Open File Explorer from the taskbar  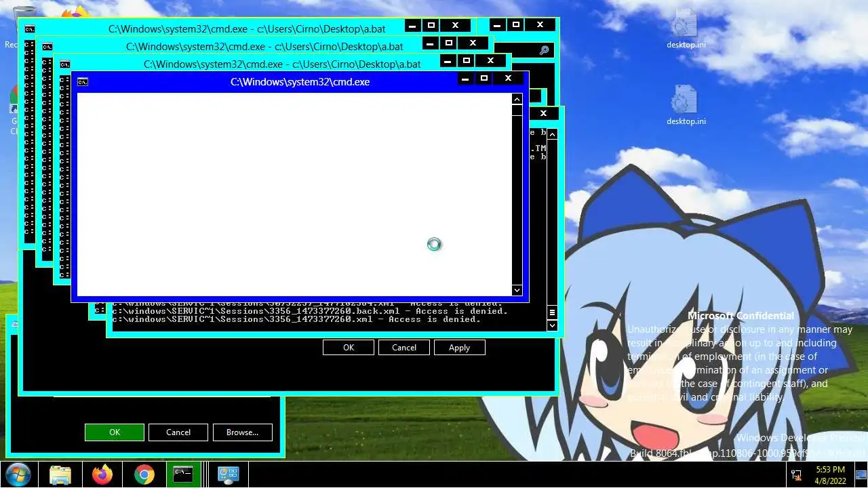point(60,474)
